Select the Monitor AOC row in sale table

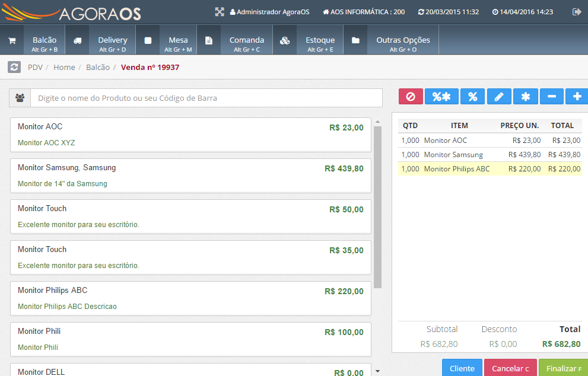coord(490,140)
